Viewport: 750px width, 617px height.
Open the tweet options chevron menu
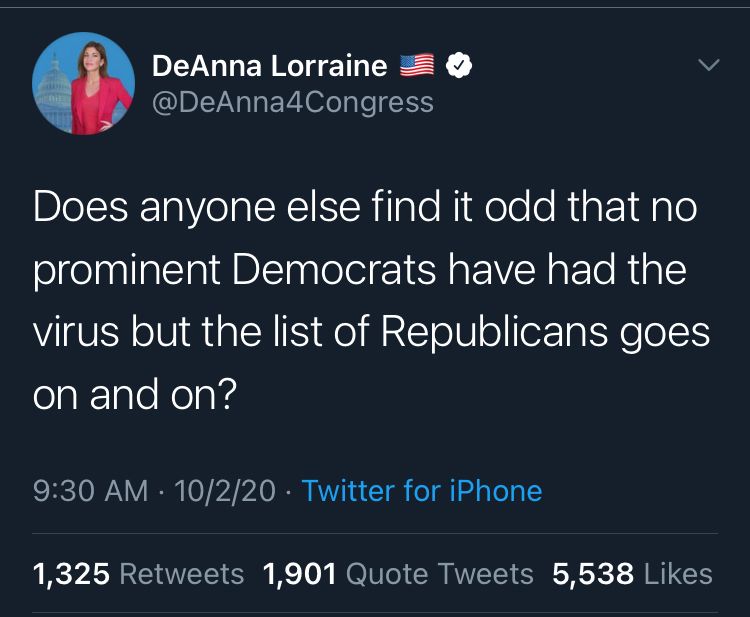pyautogui.click(x=708, y=66)
